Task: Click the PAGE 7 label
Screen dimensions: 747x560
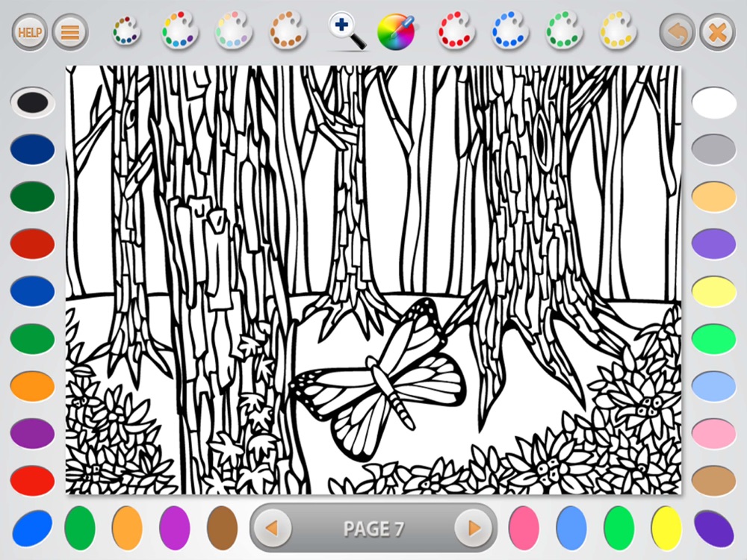Action: pos(373,529)
